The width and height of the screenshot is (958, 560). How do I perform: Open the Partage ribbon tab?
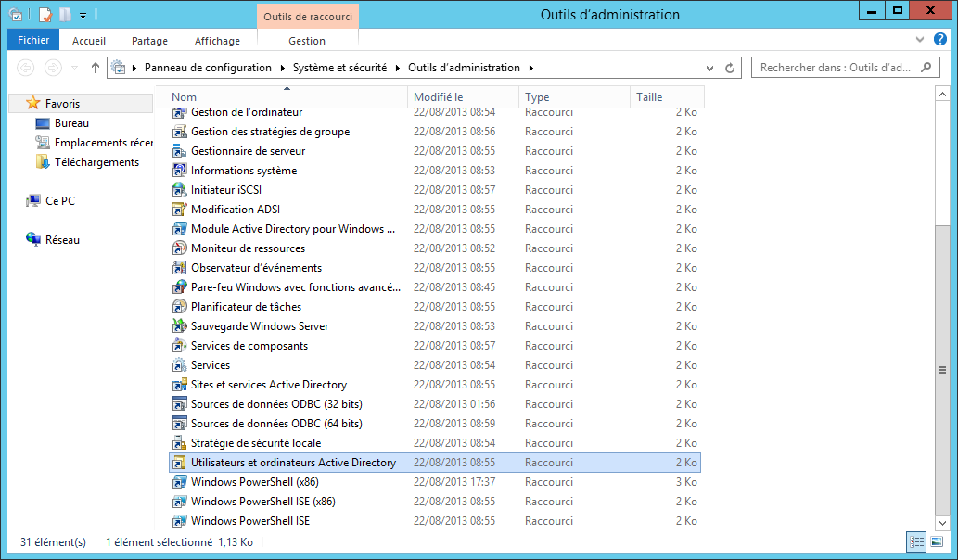click(149, 41)
